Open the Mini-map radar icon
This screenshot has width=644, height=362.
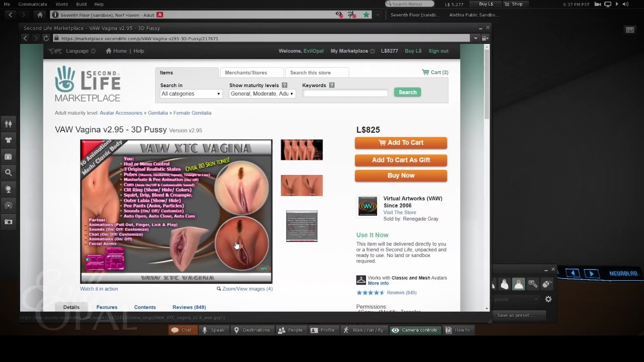pyautogui.click(x=8, y=205)
